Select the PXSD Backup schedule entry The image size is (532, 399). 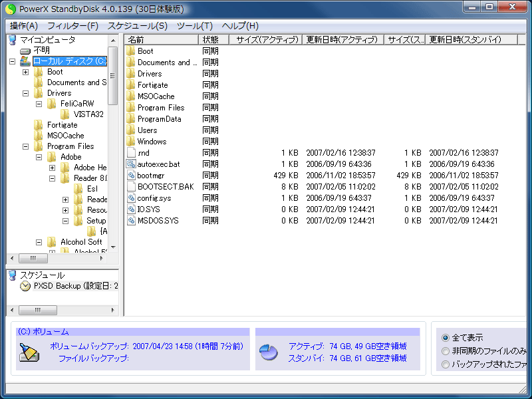point(76,286)
